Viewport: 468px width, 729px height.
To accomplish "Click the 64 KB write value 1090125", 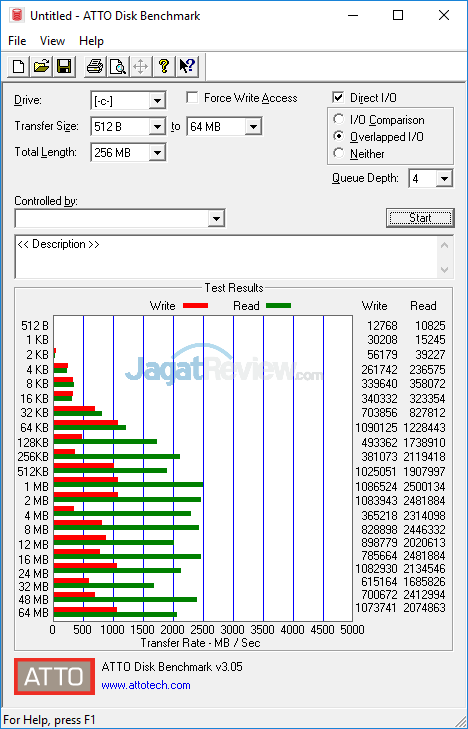I will (x=377, y=427).
